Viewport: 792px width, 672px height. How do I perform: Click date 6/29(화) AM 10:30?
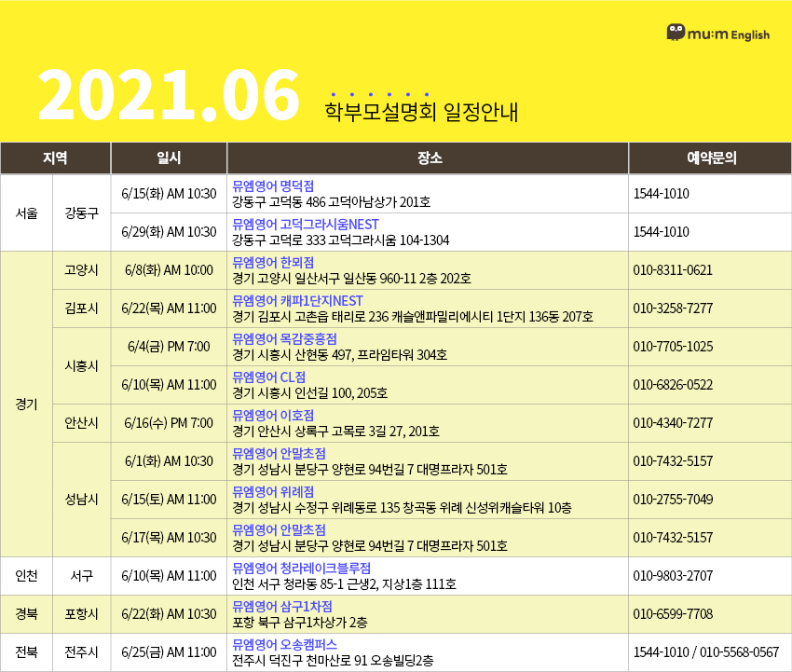click(x=169, y=232)
